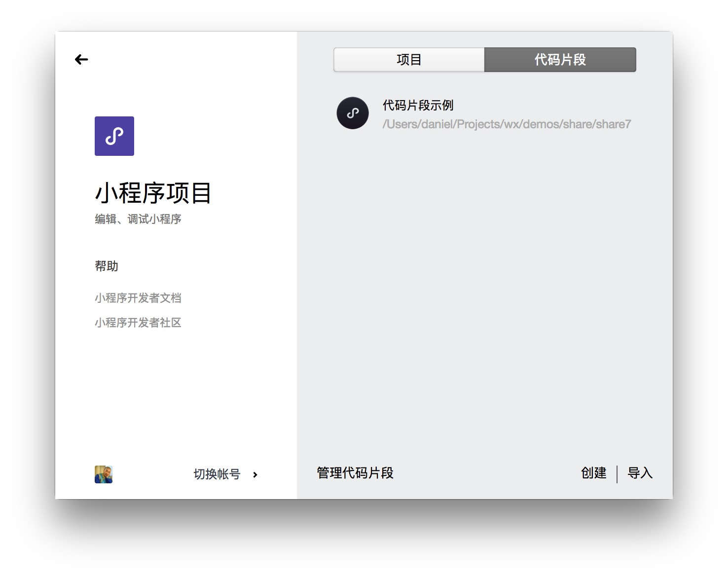728x578 pixels.
Task: Click the user avatar thumbnail
Action: click(x=104, y=474)
